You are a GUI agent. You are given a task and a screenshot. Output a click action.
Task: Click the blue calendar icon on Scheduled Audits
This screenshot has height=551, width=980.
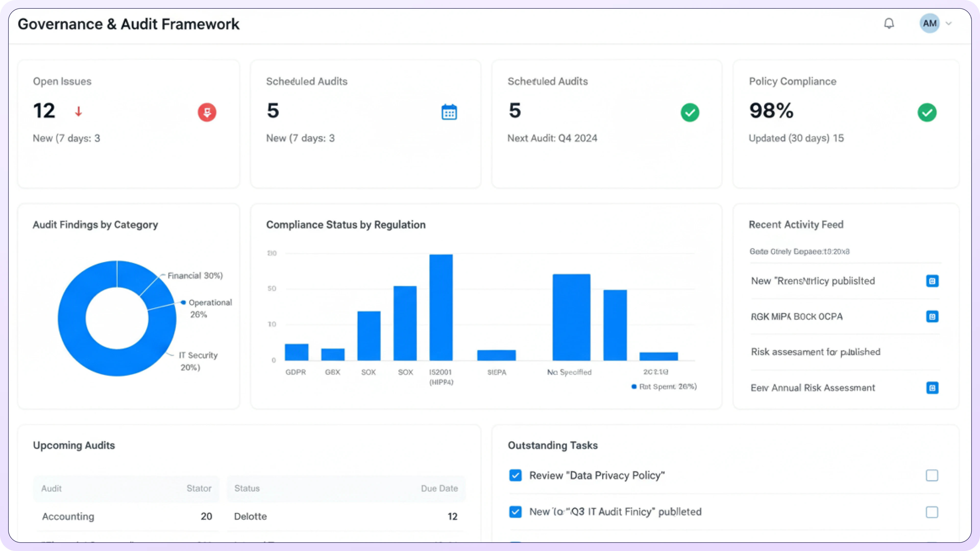tap(449, 112)
